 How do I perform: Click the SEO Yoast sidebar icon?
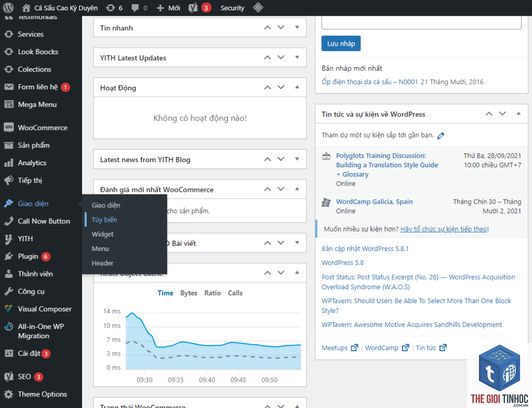point(9,376)
